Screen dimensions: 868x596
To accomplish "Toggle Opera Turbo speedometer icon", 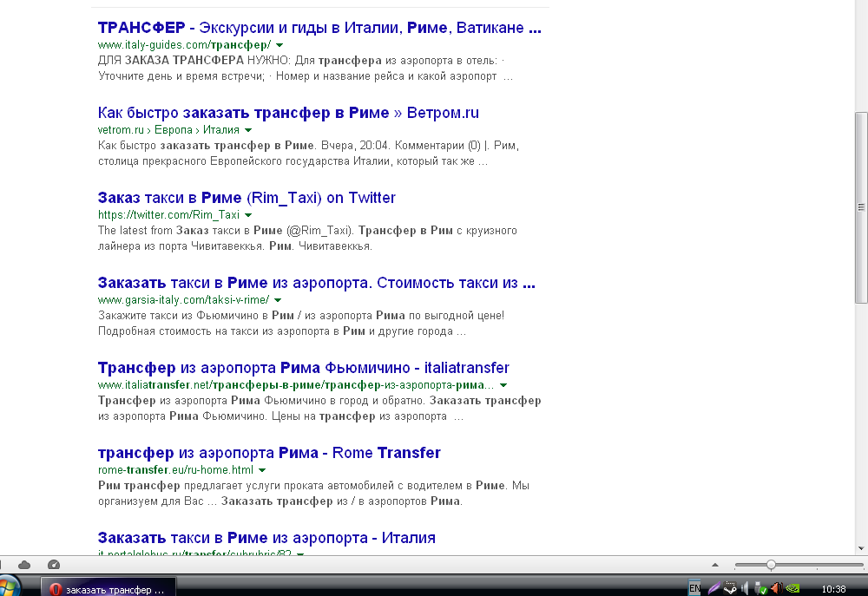I will 54,565.
